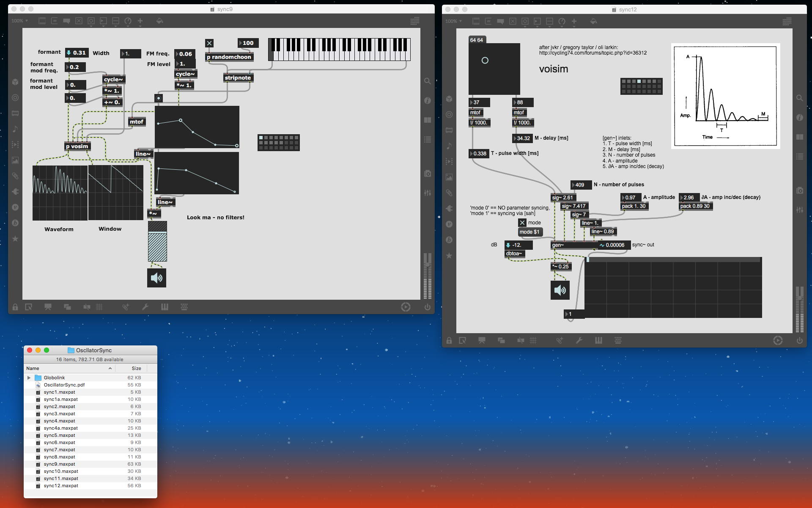
Task: Expand the Globolink folder
Action: click(29, 378)
